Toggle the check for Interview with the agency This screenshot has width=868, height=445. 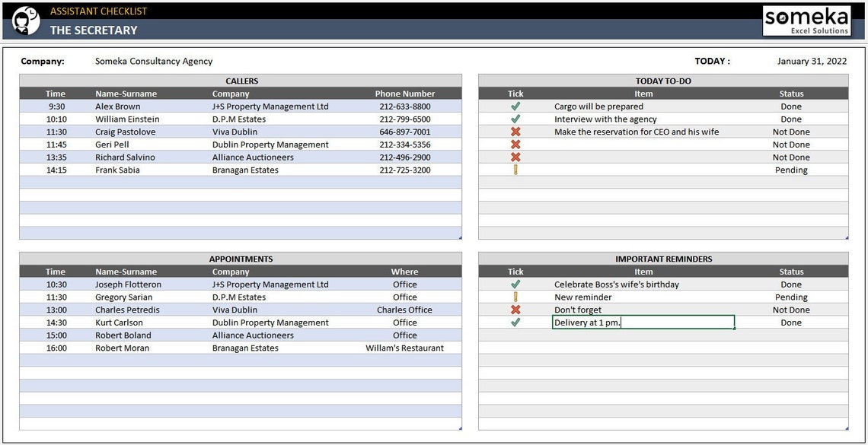(x=515, y=119)
